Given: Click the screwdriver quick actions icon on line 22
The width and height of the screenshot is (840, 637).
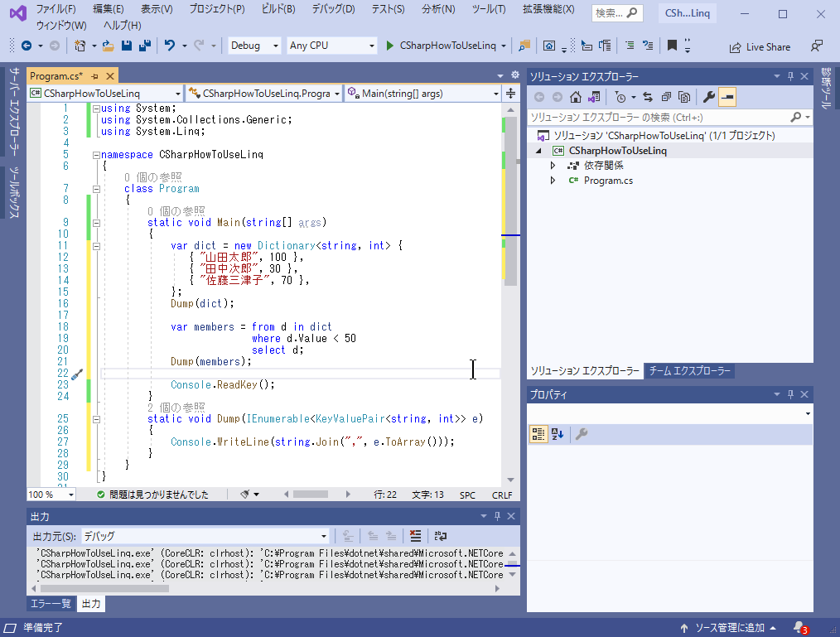Looking at the screenshot, I should 76,374.
